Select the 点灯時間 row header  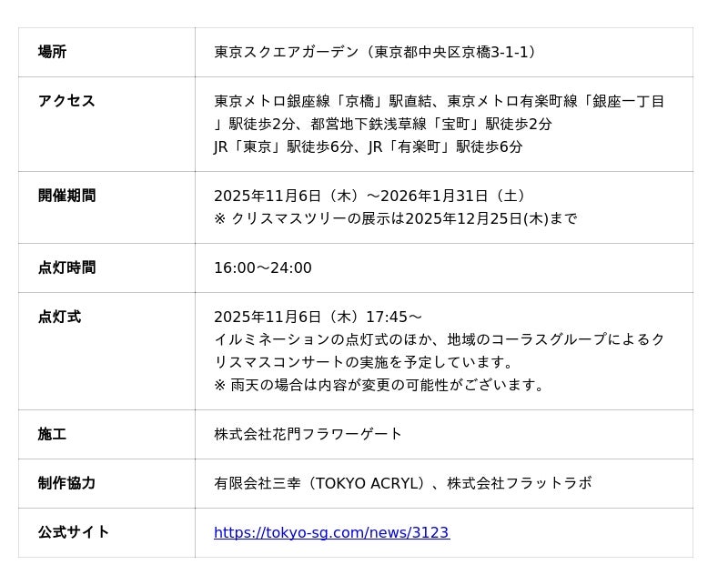coord(66,267)
